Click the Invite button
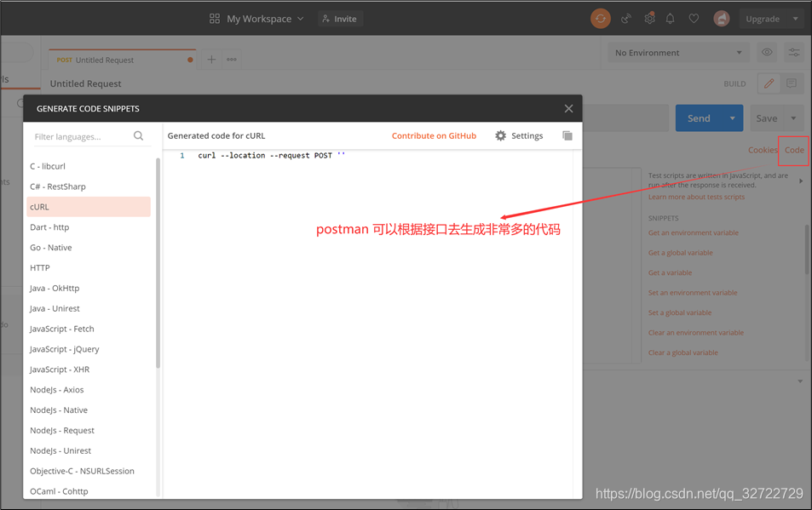This screenshot has width=812, height=510. pos(340,19)
